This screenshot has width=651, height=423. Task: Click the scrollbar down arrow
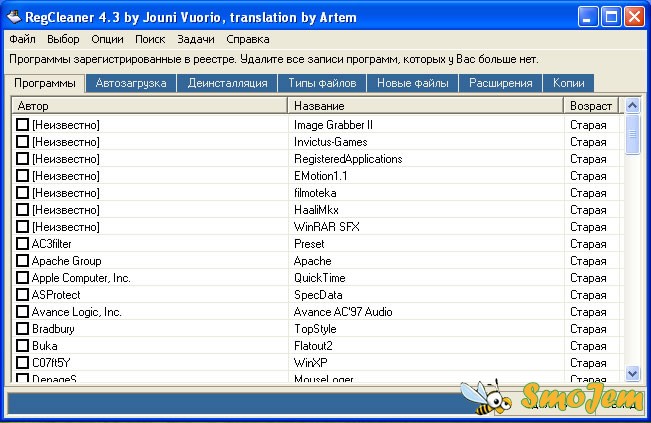[632, 374]
